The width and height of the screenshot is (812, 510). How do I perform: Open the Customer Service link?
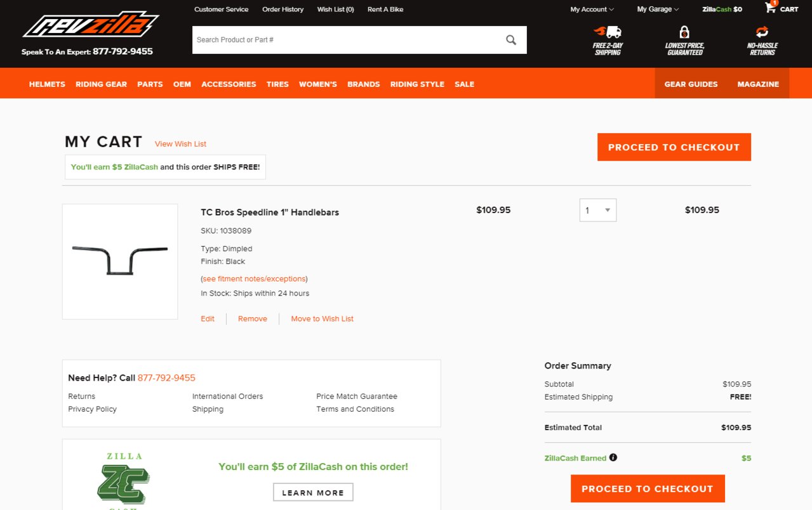[x=221, y=10]
